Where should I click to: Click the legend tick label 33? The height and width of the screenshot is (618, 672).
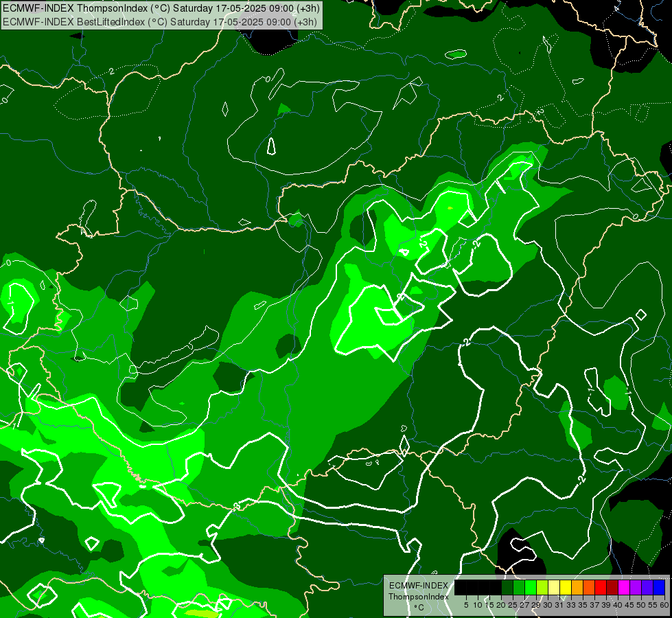(571, 605)
